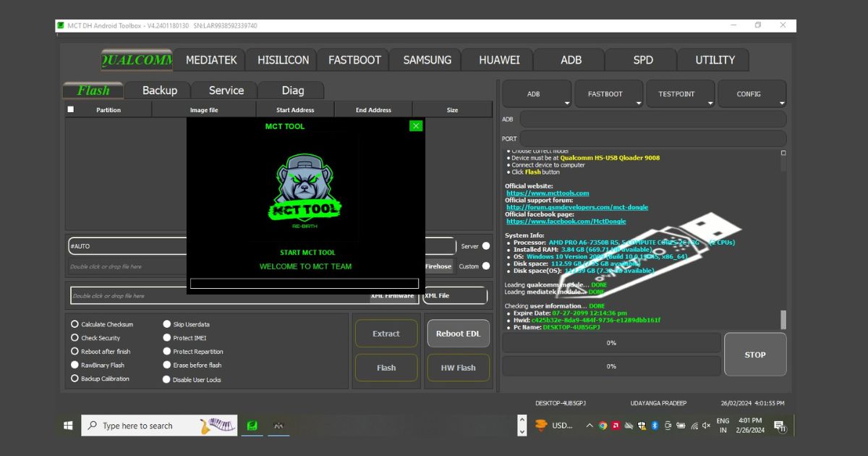Viewport: 868px width, 456px height.
Task: Click the Extract button
Action: pyautogui.click(x=386, y=334)
